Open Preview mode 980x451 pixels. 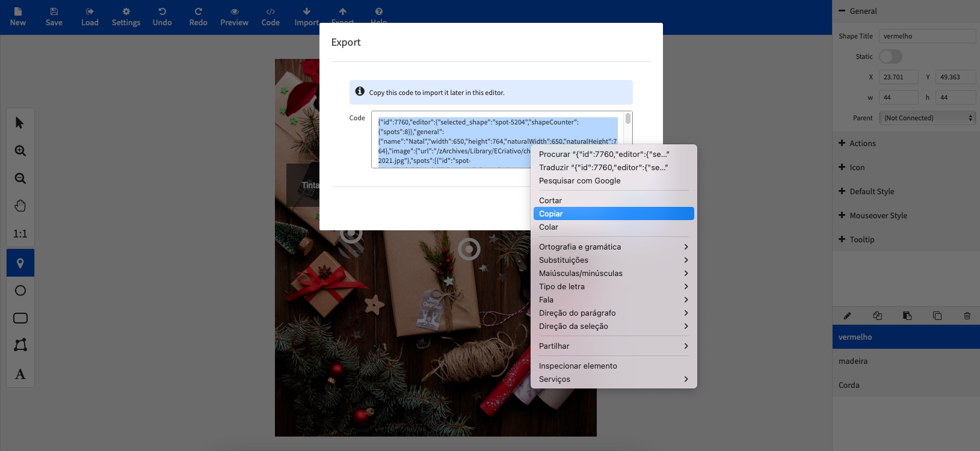click(x=234, y=17)
